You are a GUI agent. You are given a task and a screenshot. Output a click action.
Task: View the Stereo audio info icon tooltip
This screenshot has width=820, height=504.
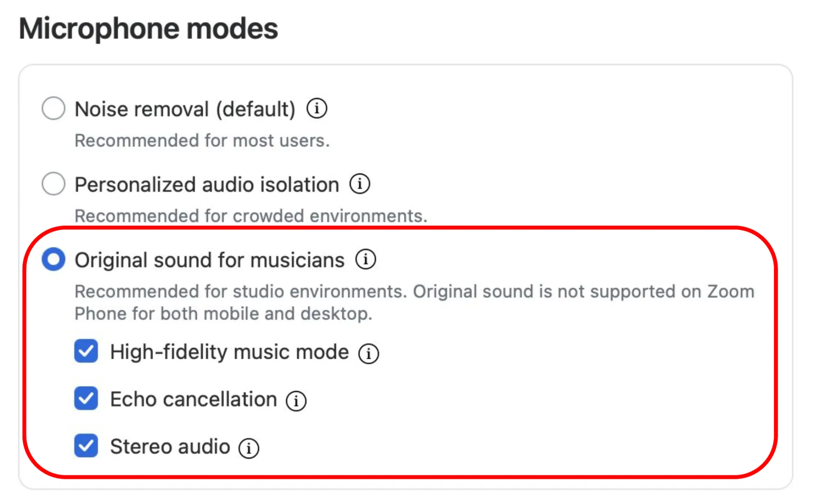(x=249, y=448)
